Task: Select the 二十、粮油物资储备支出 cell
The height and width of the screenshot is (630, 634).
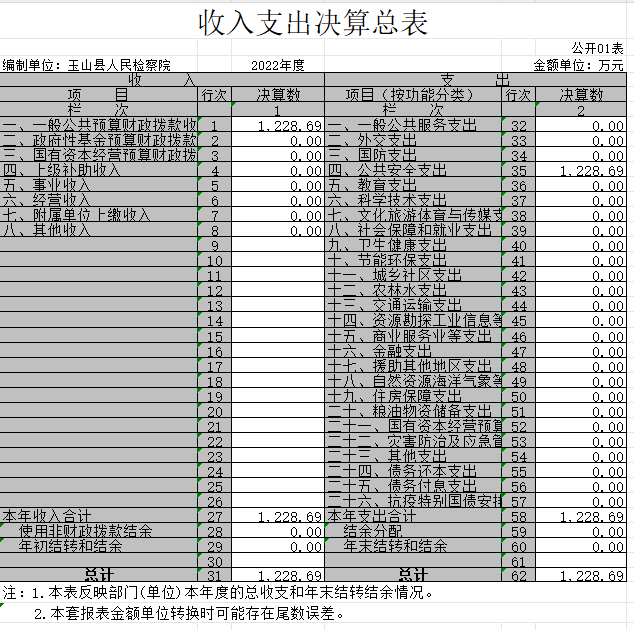Action: (x=413, y=410)
